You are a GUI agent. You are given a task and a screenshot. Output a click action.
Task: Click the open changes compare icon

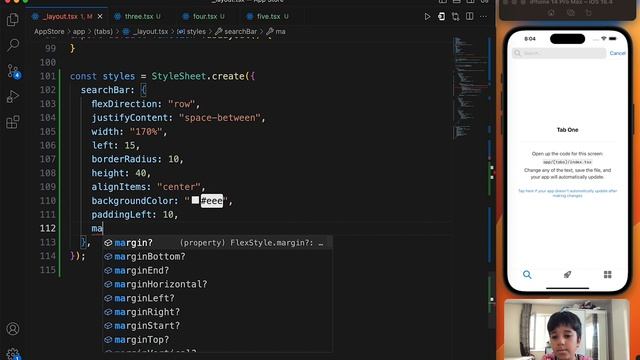tap(455, 17)
